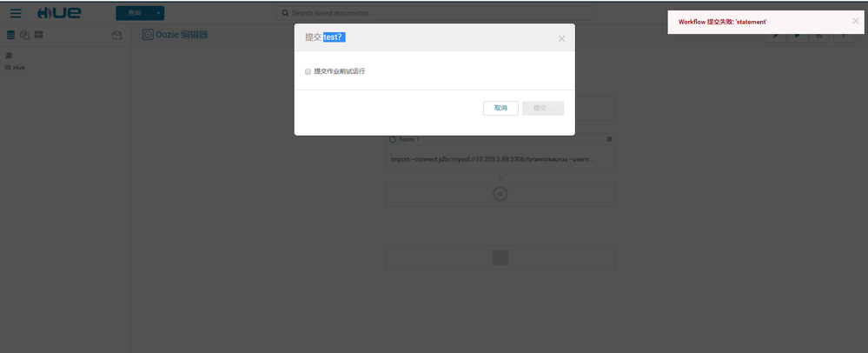Screen dimensions: 868x353
Task: Click the import --connect jdbc command text
Action: click(492, 159)
